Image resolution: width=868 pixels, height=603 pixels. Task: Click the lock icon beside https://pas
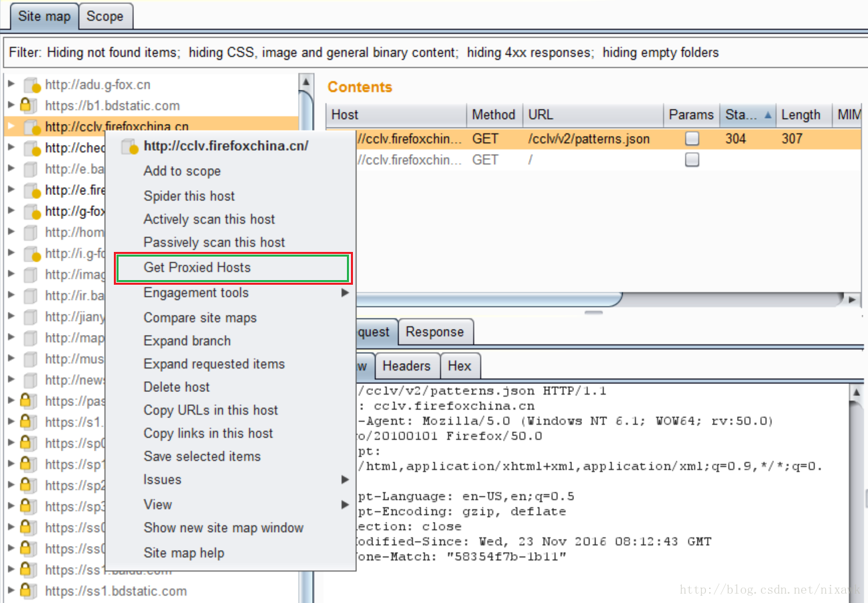click(x=28, y=401)
